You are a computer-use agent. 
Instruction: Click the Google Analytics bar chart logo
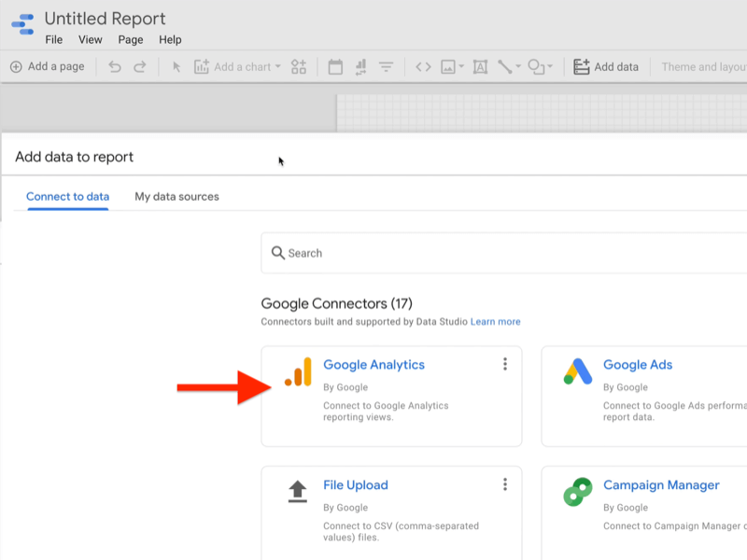pyautogui.click(x=298, y=371)
